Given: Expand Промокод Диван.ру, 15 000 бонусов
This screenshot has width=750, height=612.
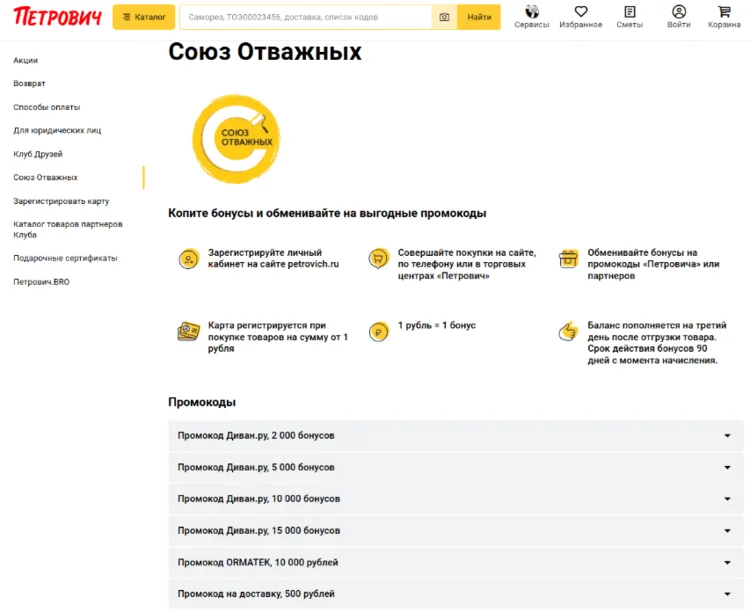Looking at the screenshot, I should (x=456, y=531).
